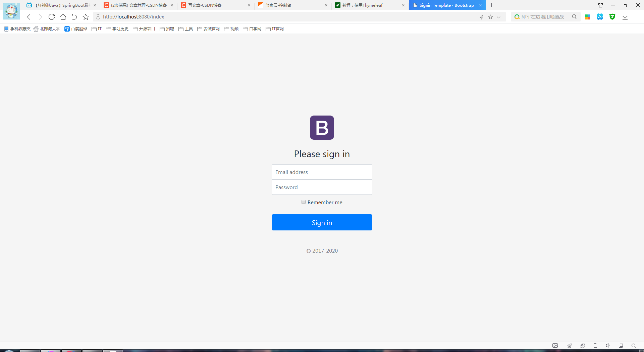Open the hamburger menu at top right
Screen dimensions: 644x352
(636, 17)
